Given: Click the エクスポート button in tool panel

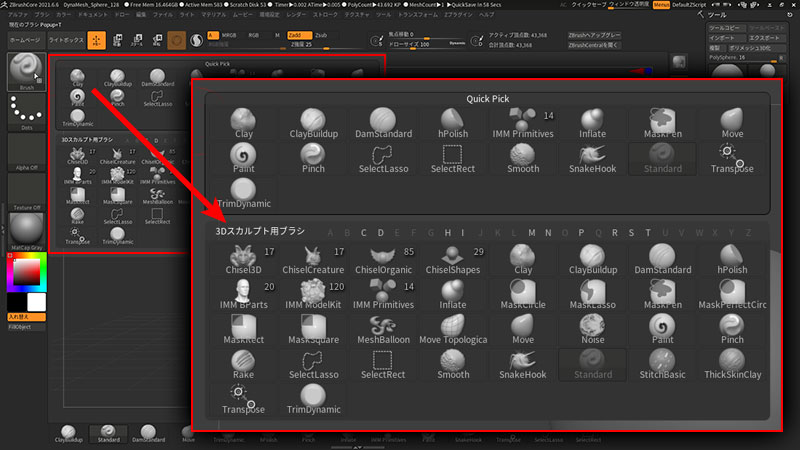Looking at the screenshot, I should pyautogui.click(x=766, y=38).
